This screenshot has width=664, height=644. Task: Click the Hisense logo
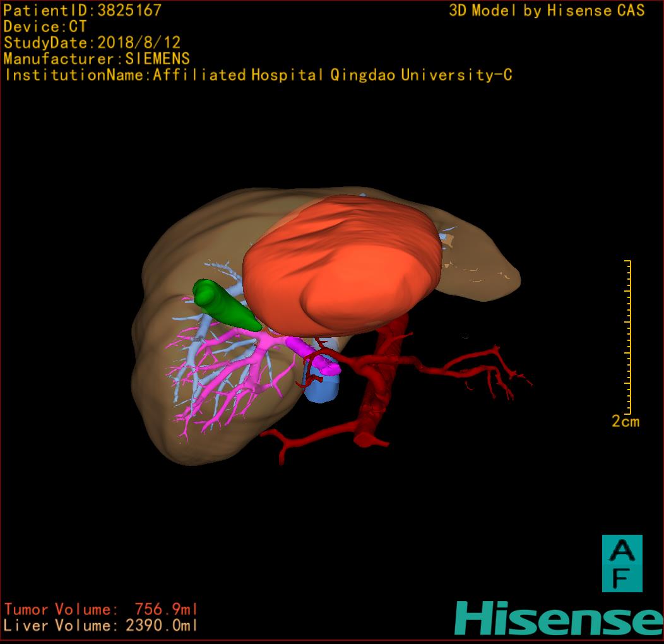(x=559, y=618)
